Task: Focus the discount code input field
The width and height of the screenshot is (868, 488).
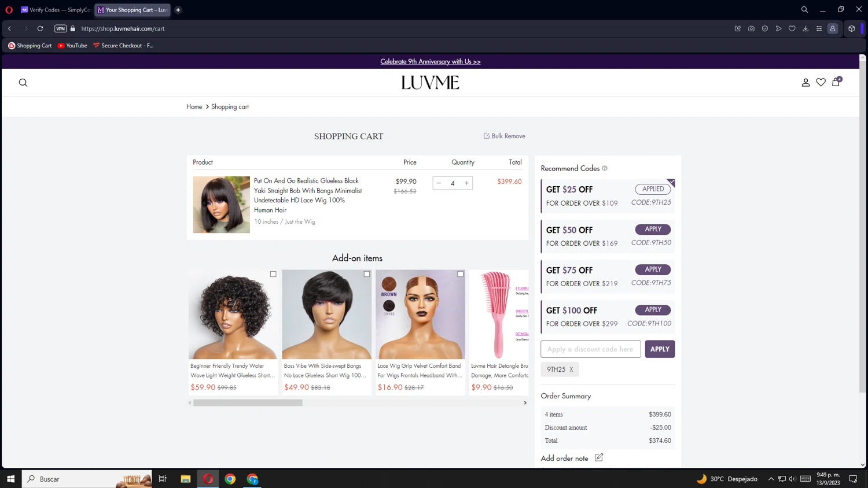Action: (591, 349)
